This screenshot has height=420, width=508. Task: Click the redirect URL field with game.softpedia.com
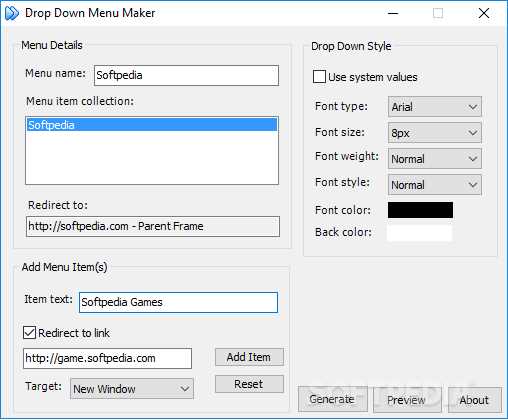(107, 358)
